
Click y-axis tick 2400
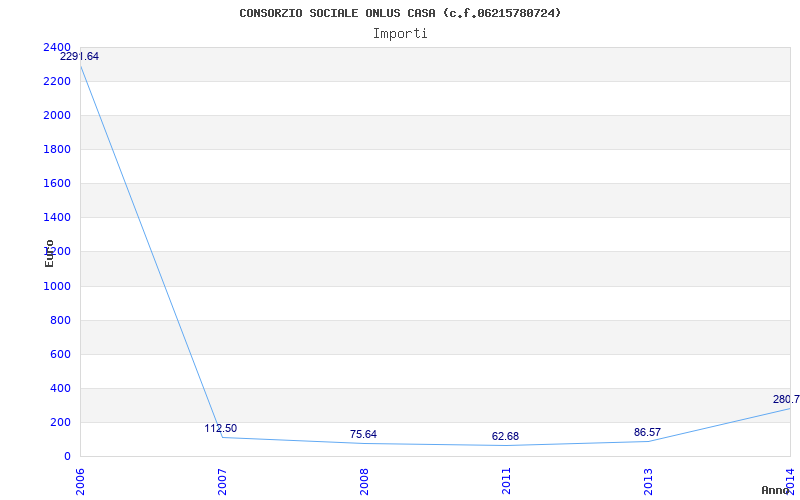click(57, 47)
